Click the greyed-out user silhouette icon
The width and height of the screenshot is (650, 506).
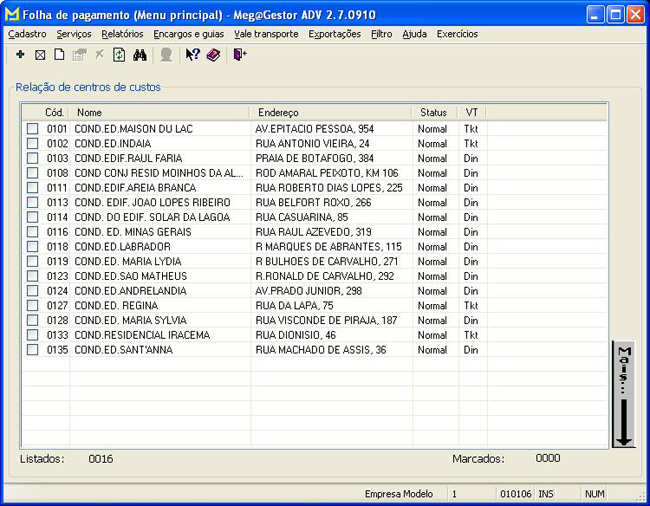[x=166, y=55]
